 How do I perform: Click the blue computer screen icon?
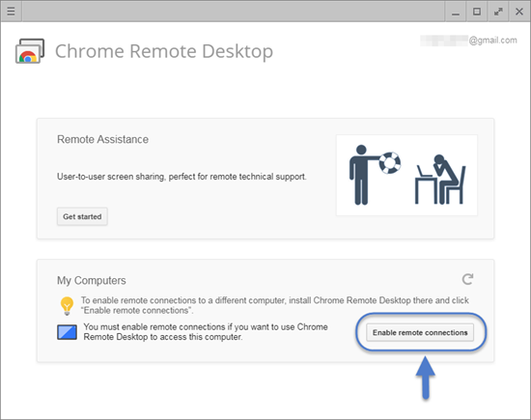[x=67, y=332]
